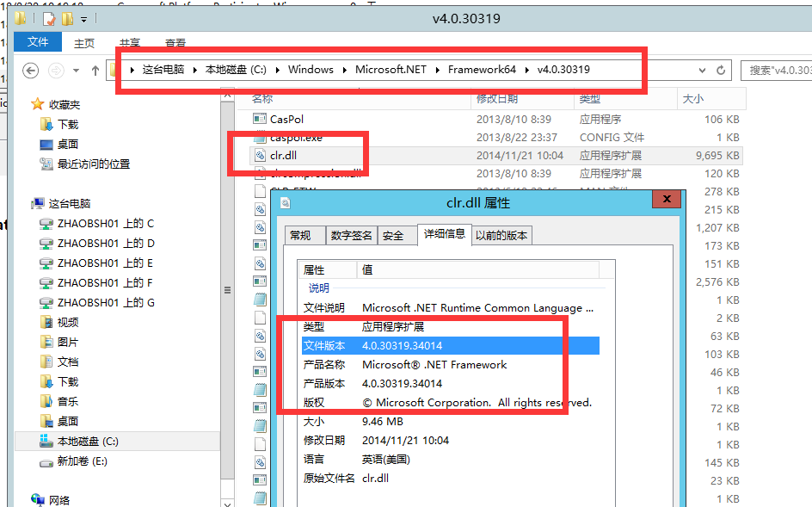Select the 文件说明 property row
The image size is (812, 507).
point(450,308)
